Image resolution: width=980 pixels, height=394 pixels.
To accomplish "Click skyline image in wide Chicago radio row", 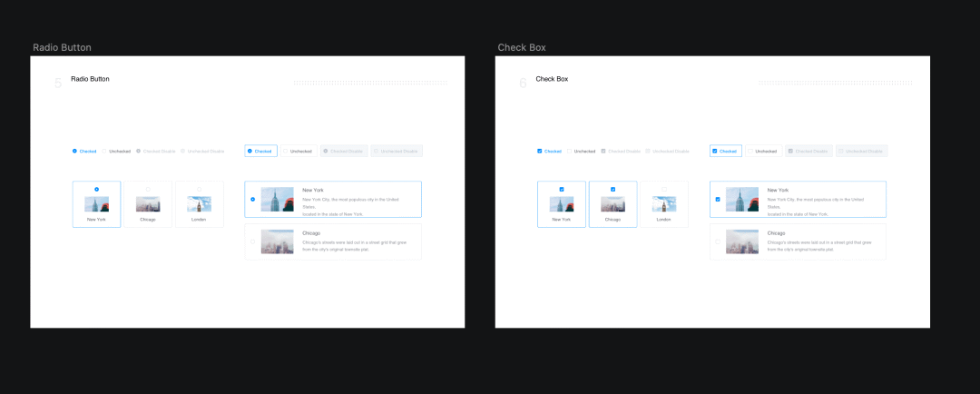I will pyautogui.click(x=278, y=241).
